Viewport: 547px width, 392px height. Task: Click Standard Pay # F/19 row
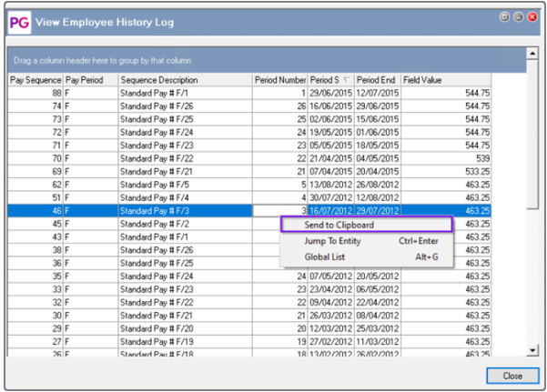pyautogui.click(x=249, y=341)
